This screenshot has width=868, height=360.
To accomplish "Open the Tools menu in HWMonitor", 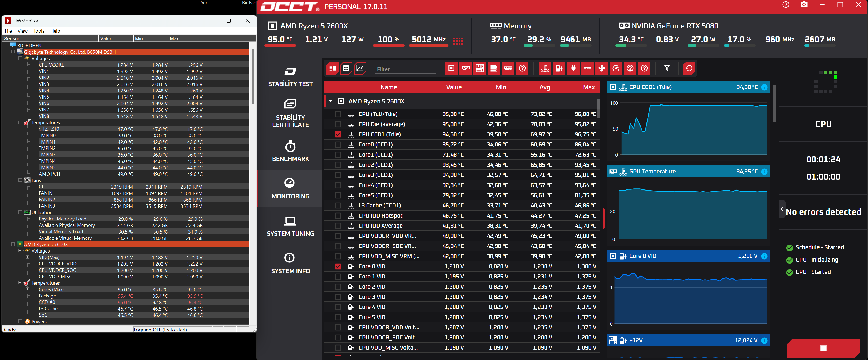I will [x=39, y=31].
